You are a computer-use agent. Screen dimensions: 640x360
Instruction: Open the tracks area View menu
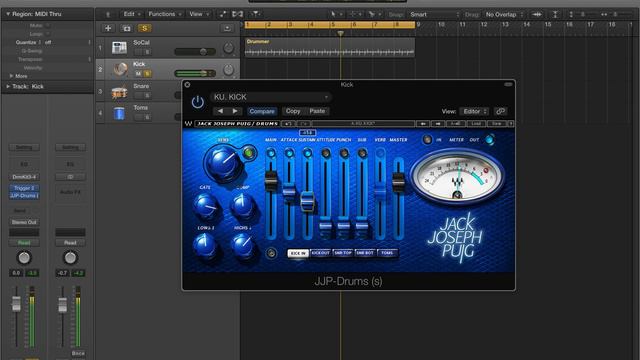(199, 14)
